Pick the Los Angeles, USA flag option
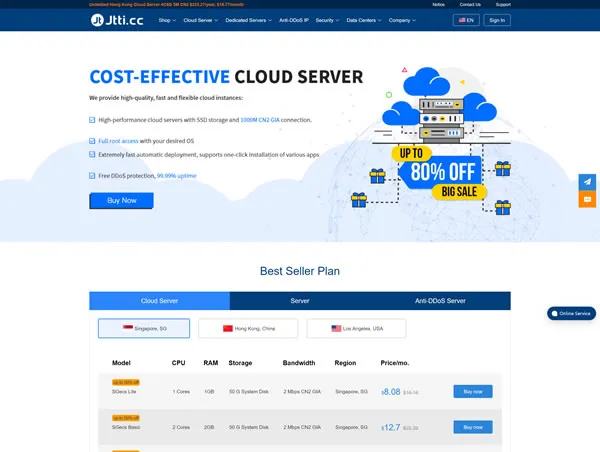 click(356, 328)
